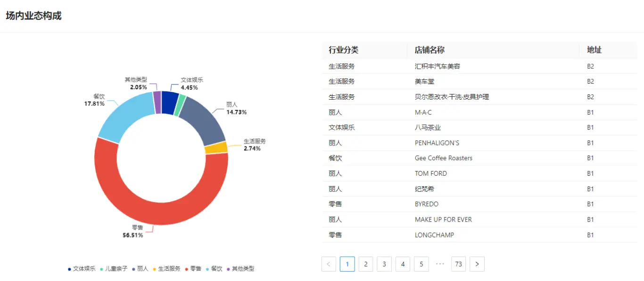Select the BYREDO store row

479,204
